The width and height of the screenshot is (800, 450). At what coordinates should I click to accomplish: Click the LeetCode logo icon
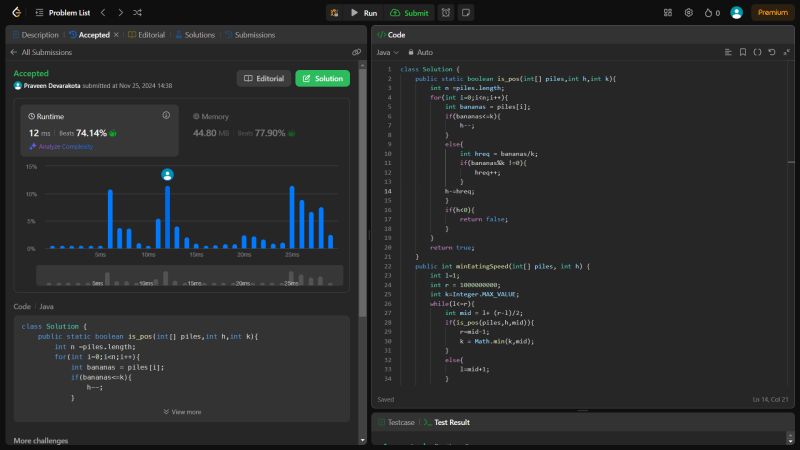[x=17, y=12]
